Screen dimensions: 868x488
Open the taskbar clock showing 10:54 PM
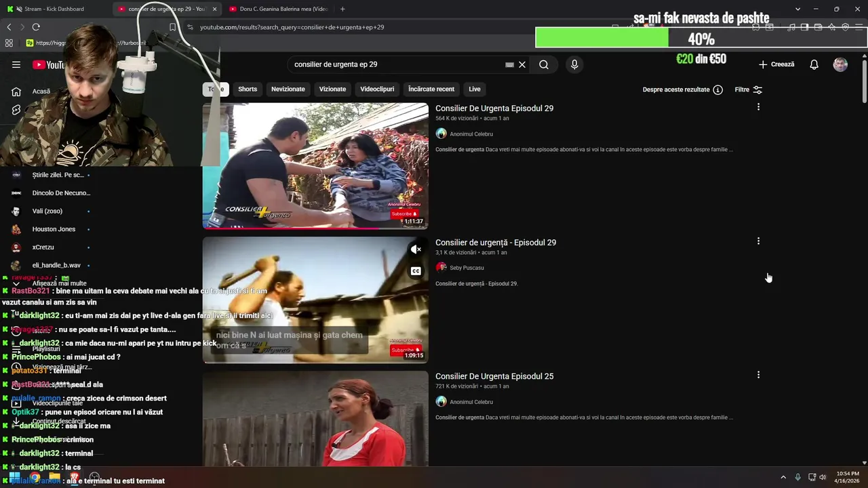(x=848, y=477)
